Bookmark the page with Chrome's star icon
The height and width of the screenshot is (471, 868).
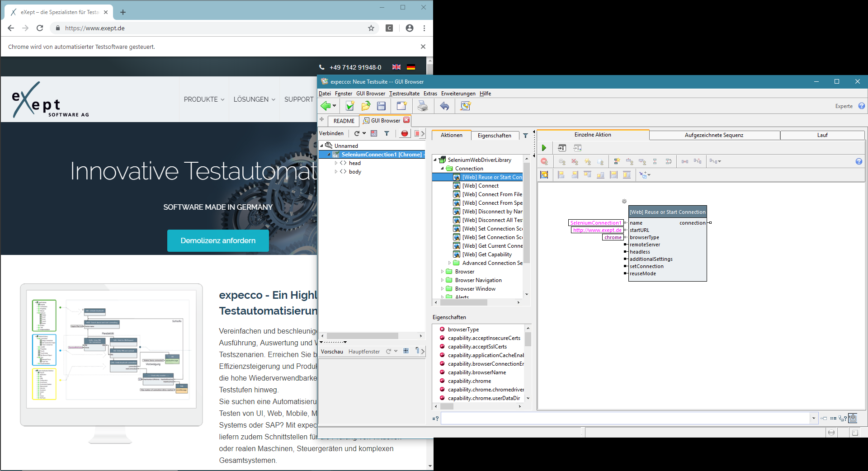[x=371, y=28]
